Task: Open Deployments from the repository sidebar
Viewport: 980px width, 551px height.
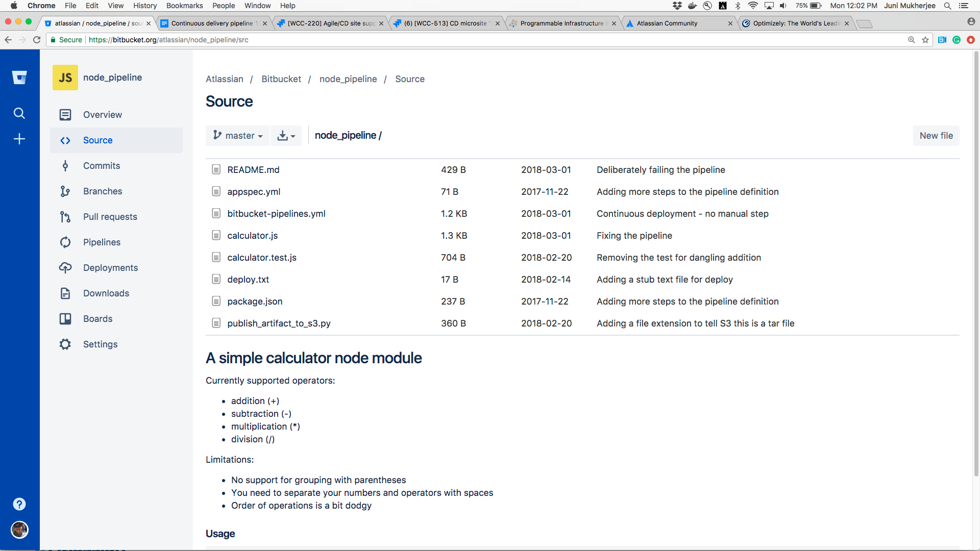Action: [x=110, y=268]
